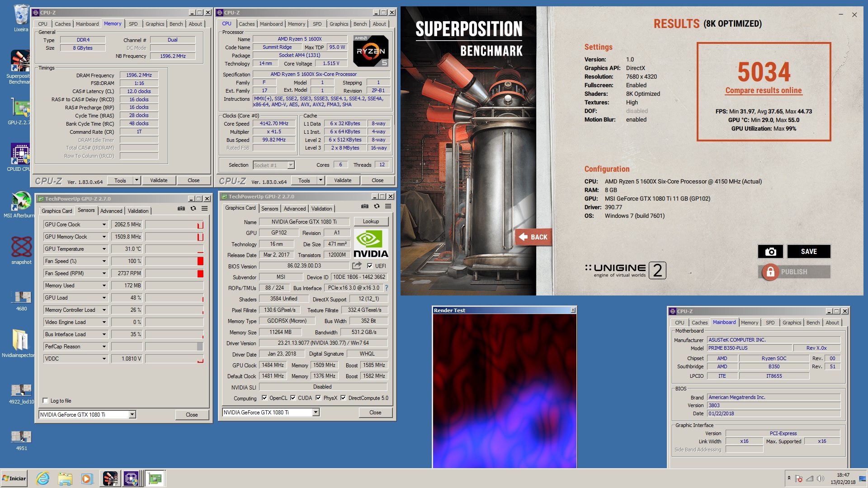Switch to Advanced tab in GPU-Z Sensors window
This screenshot has width=868, height=488.
tap(111, 211)
